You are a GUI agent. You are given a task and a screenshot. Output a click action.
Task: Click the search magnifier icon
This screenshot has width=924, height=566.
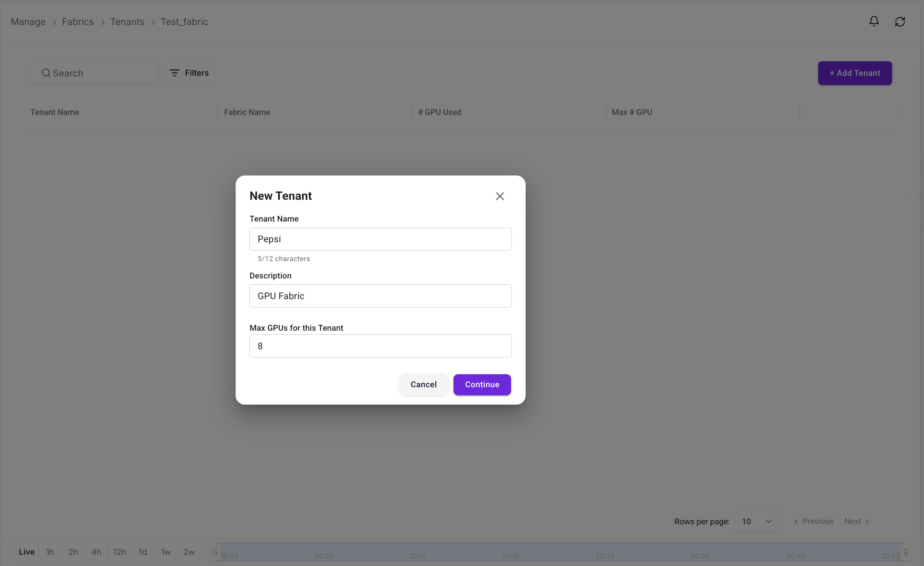[46, 73]
